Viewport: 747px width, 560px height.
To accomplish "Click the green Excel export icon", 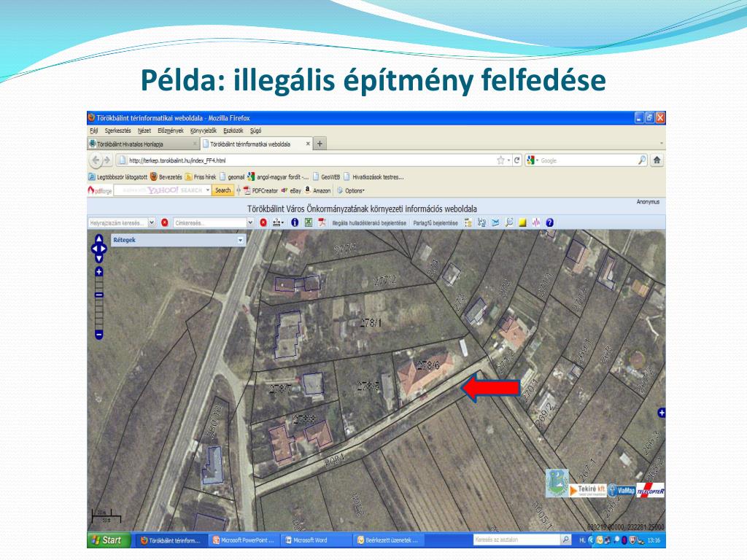I will click(309, 222).
